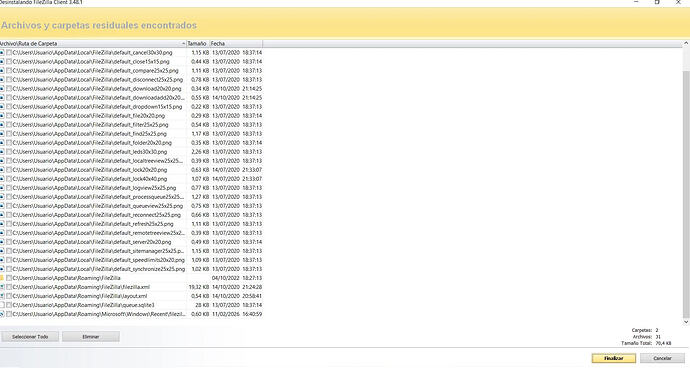Select the default_processqueue25x25 file path
The height and width of the screenshot is (368, 690).
(x=99, y=197)
